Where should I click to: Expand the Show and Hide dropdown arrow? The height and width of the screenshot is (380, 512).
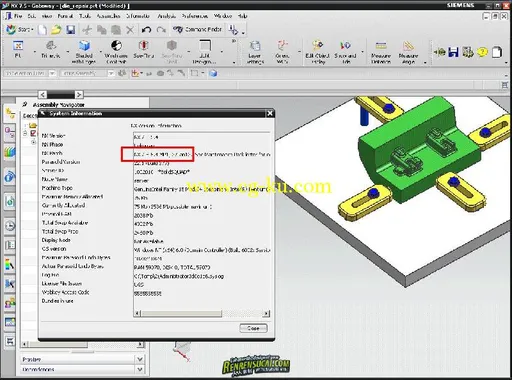(362, 52)
